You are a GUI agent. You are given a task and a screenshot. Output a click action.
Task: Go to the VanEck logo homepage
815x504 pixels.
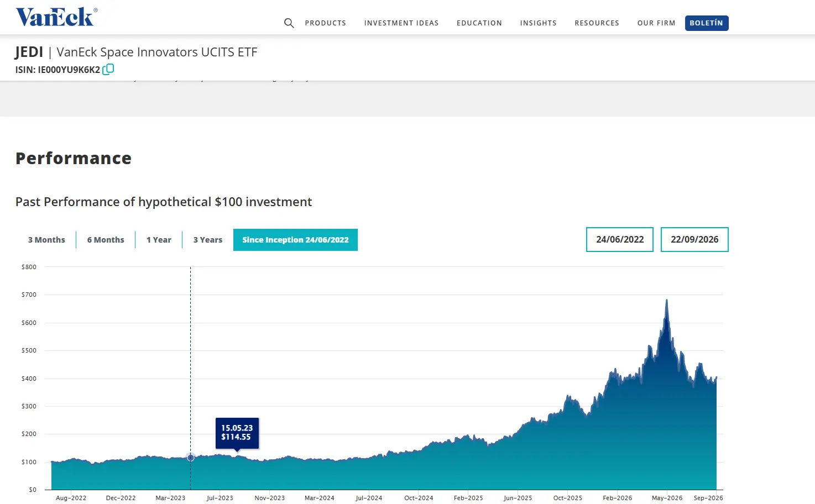(56, 17)
